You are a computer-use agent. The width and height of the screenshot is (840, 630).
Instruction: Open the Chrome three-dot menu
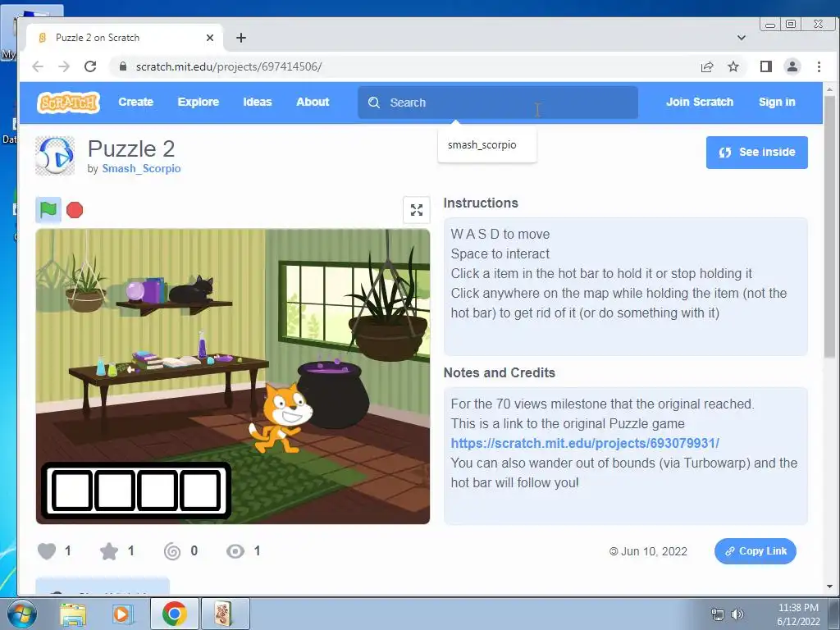click(819, 66)
